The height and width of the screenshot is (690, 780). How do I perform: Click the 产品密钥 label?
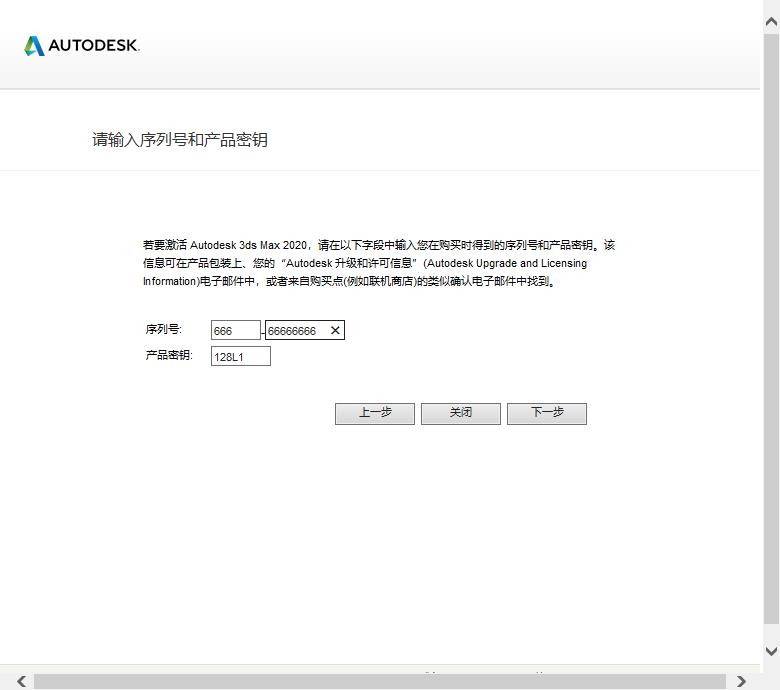[169, 355]
